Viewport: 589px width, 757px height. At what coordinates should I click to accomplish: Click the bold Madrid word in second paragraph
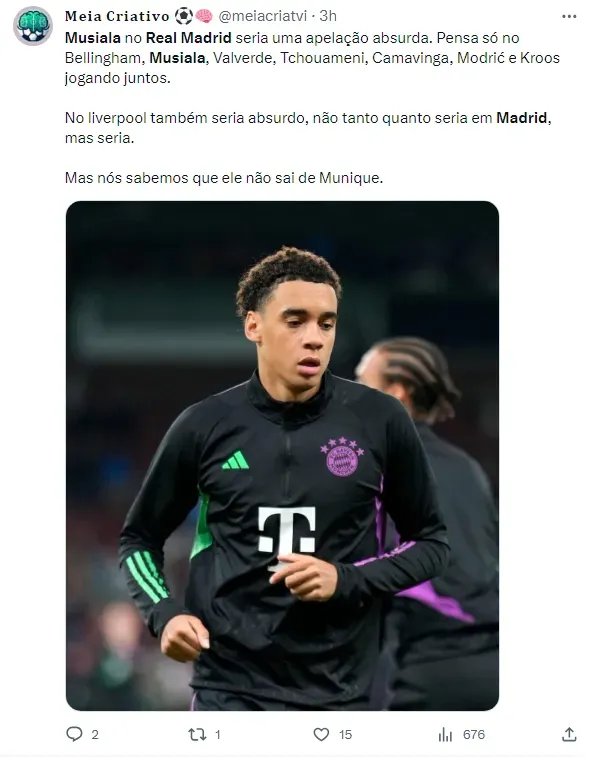(522, 118)
